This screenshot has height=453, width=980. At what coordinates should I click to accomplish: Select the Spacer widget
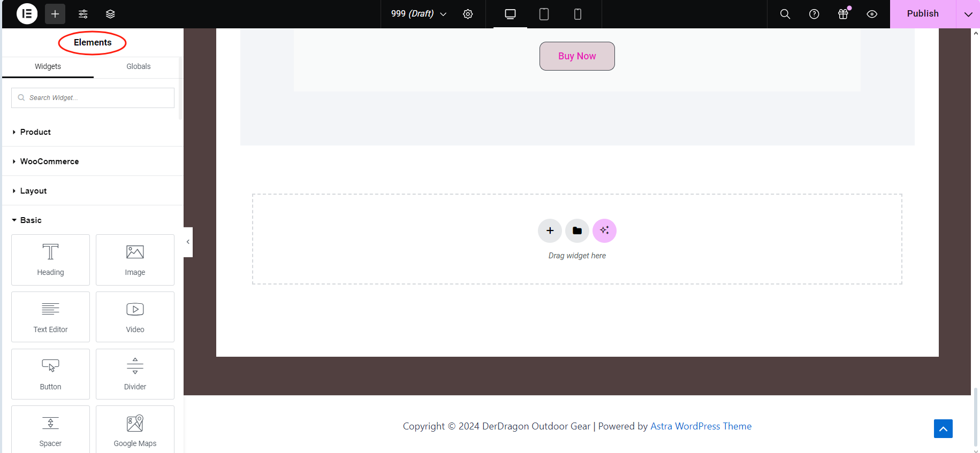[50, 430]
